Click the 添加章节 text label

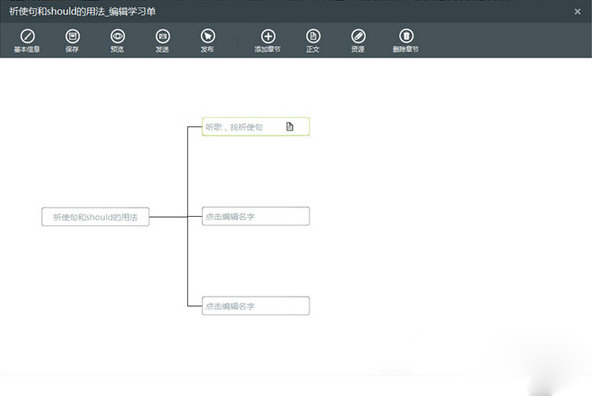(267, 49)
